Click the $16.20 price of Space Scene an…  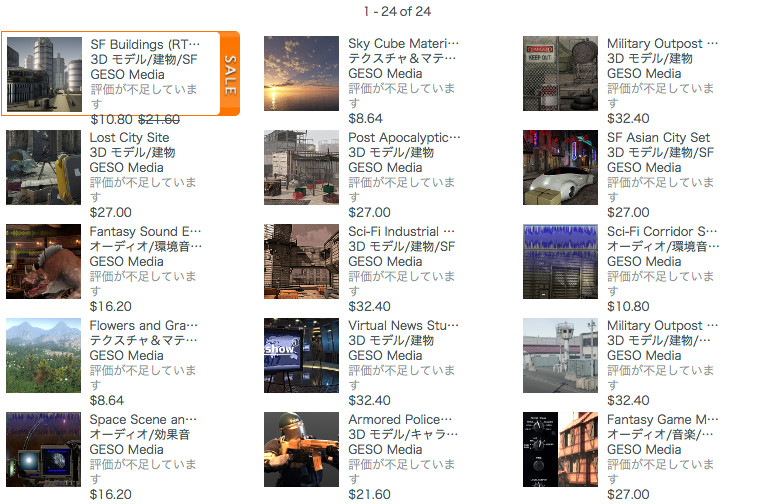[x=110, y=494]
